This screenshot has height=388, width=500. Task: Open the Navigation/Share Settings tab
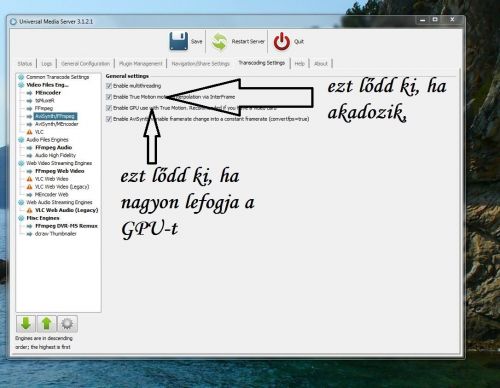tap(201, 64)
